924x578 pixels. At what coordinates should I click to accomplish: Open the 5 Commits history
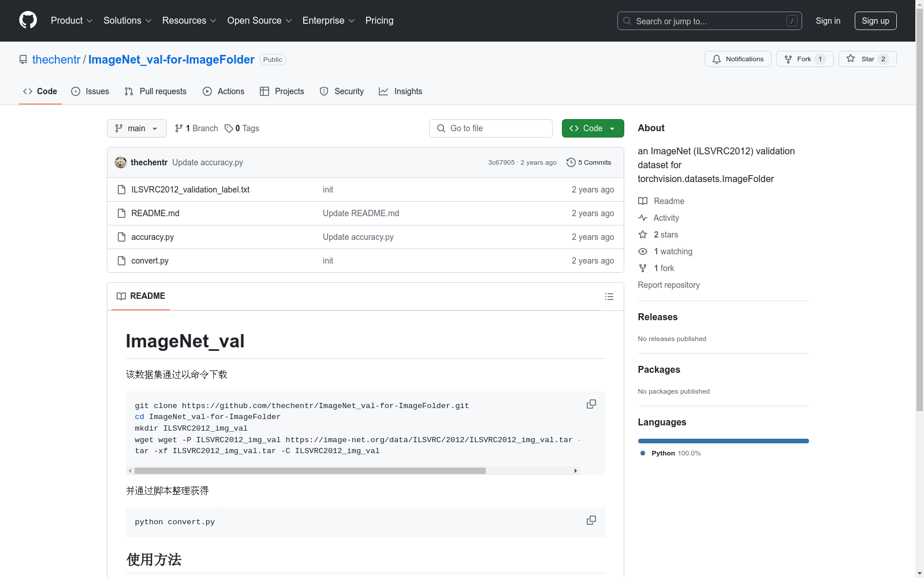[589, 162]
